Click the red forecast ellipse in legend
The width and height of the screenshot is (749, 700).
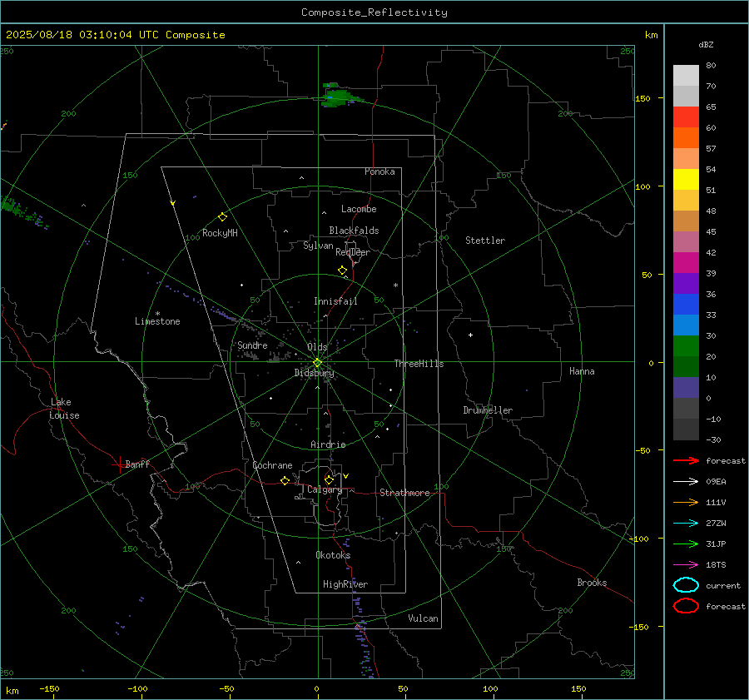686,606
